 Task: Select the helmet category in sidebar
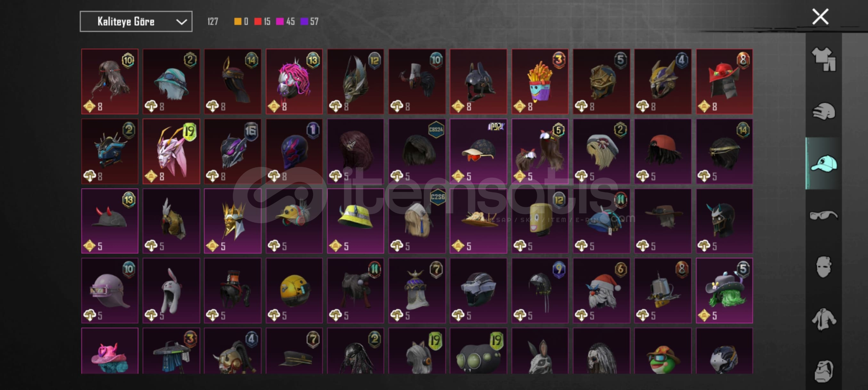[824, 111]
